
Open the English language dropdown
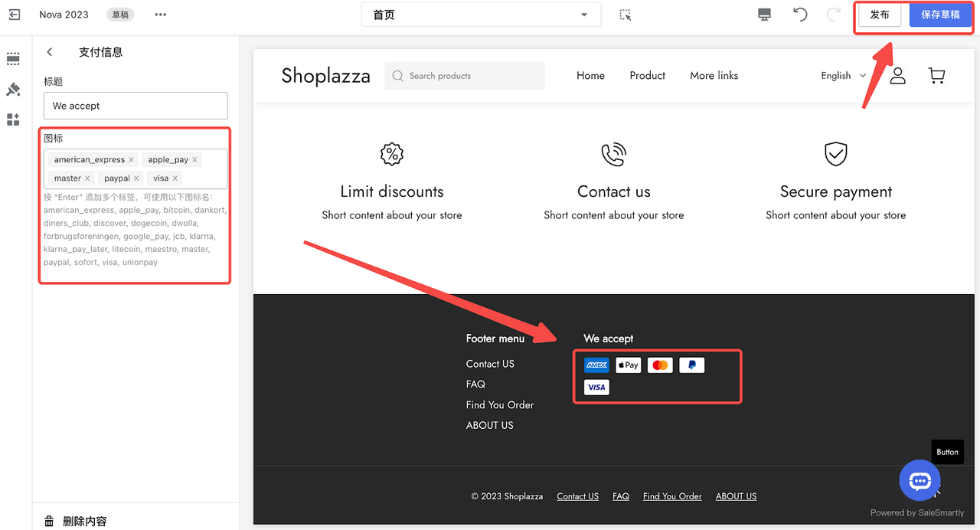click(x=843, y=76)
